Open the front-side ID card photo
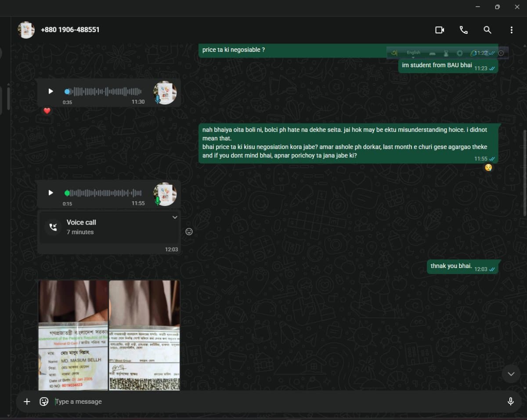 click(x=73, y=335)
